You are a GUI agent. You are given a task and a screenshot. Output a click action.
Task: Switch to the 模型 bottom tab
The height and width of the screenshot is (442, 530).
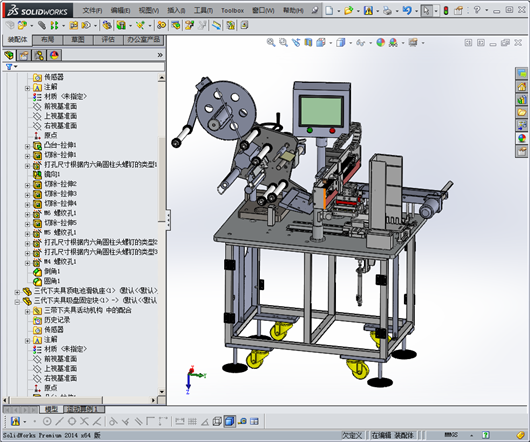51,409
